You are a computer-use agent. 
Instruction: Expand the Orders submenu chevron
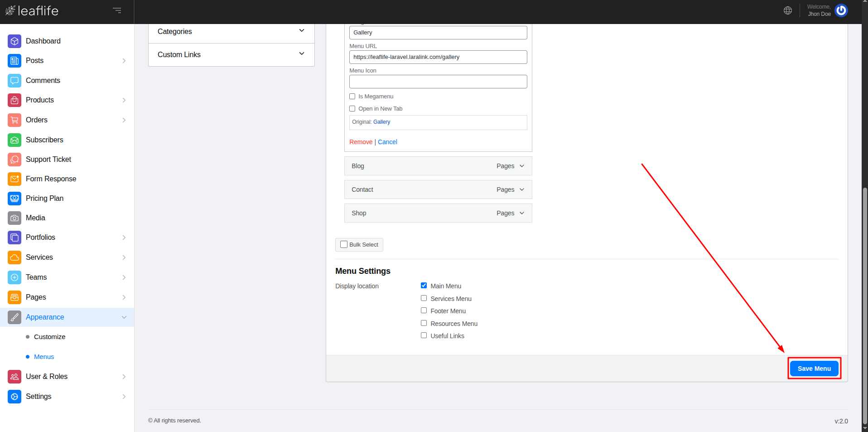124,120
